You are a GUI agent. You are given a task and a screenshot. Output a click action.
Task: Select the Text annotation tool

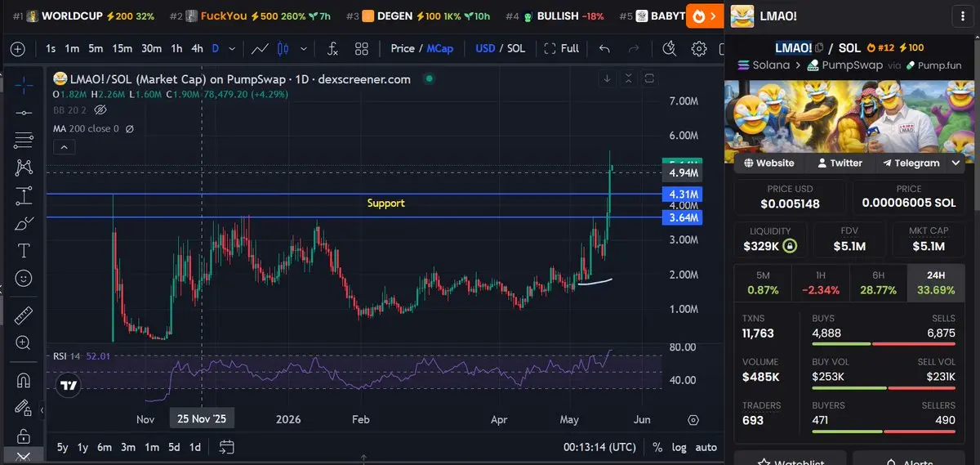click(24, 251)
